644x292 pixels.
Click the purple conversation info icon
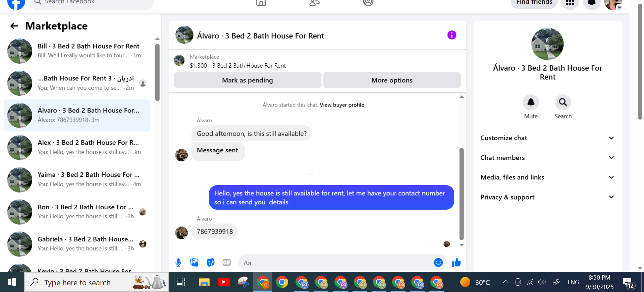point(452,35)
